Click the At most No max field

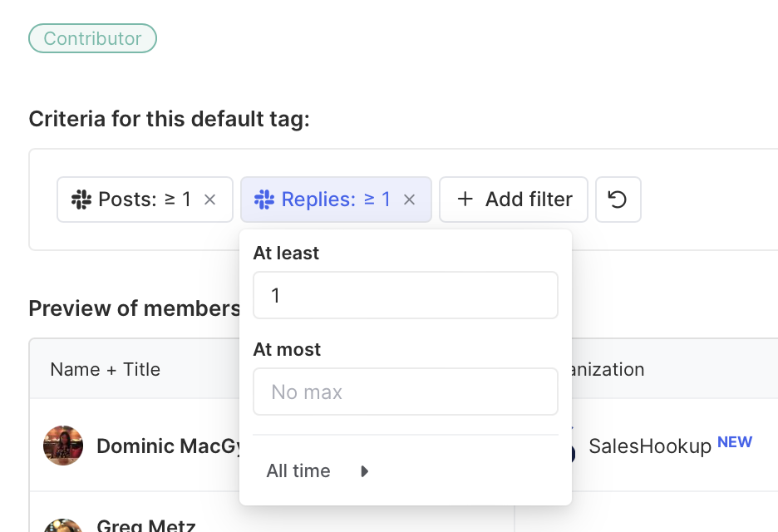405,392
